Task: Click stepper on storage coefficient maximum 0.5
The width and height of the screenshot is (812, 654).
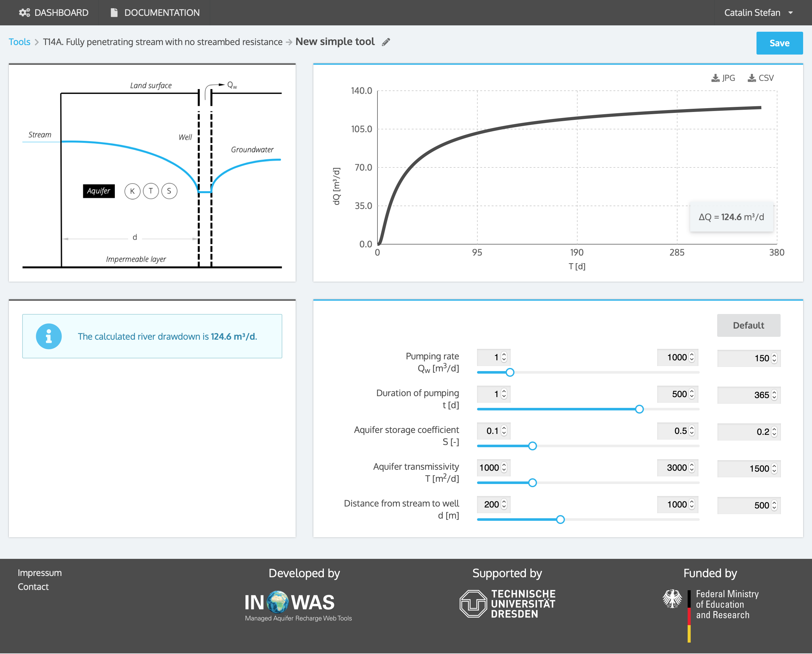Action: coord(691,431)
